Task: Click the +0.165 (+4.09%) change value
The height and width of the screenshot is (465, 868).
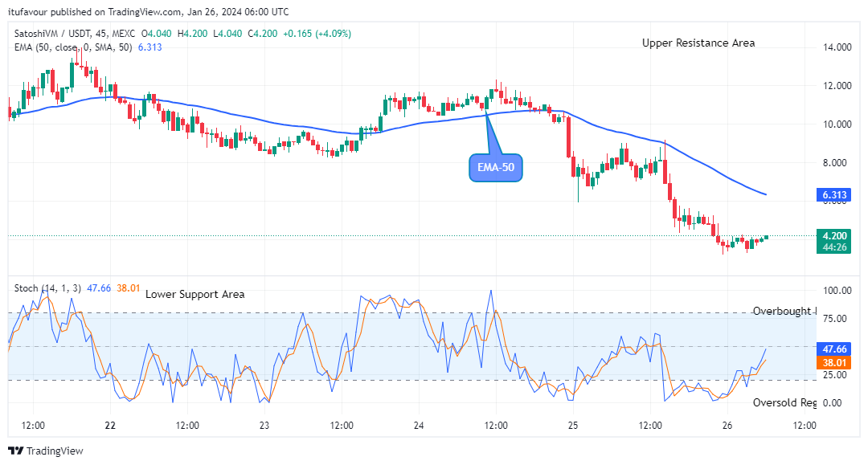Action: pos(317,34)
